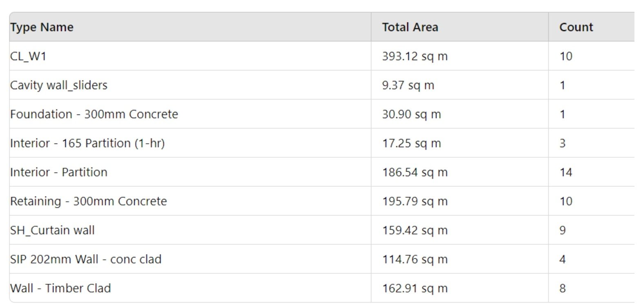Select the 186.54 sq m area cell
This screenshot has height=308, width=644.
[415, 172]
